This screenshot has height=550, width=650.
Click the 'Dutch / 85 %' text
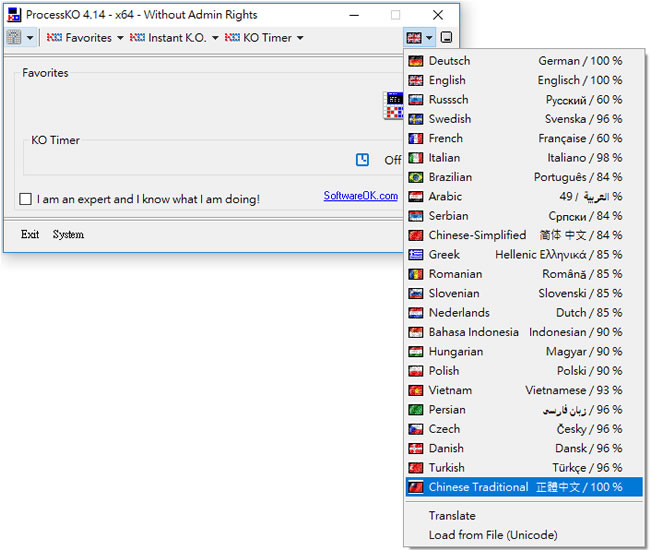point(589,313)
